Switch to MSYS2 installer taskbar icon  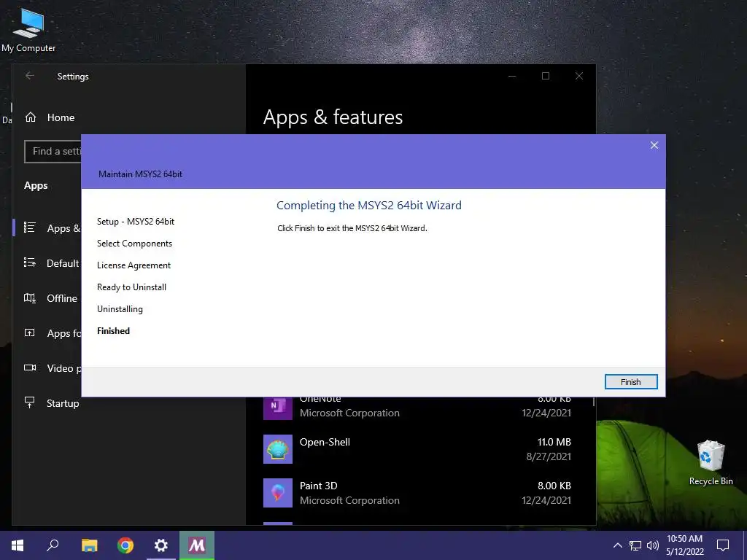click(x=197, y=545)
